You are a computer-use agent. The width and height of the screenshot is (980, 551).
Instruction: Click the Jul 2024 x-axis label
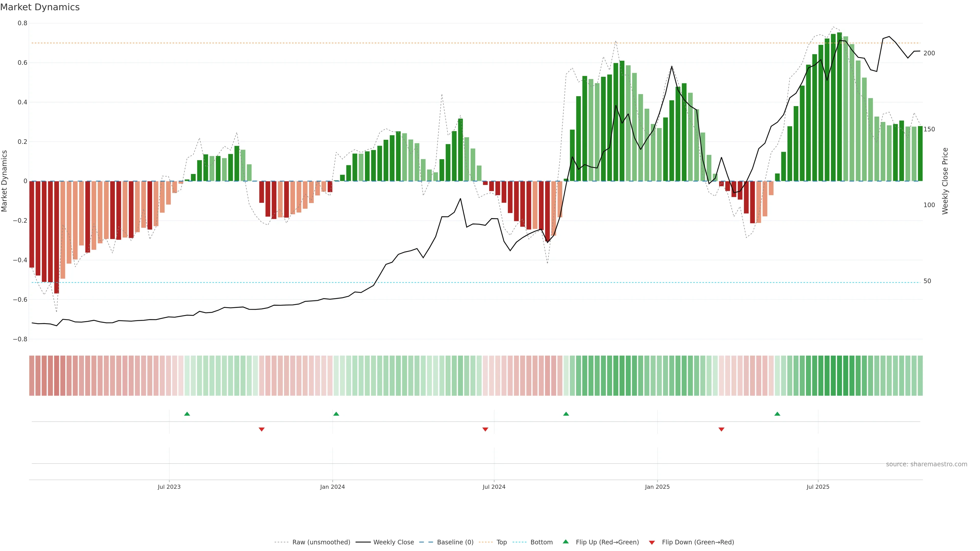pos(494,487)
